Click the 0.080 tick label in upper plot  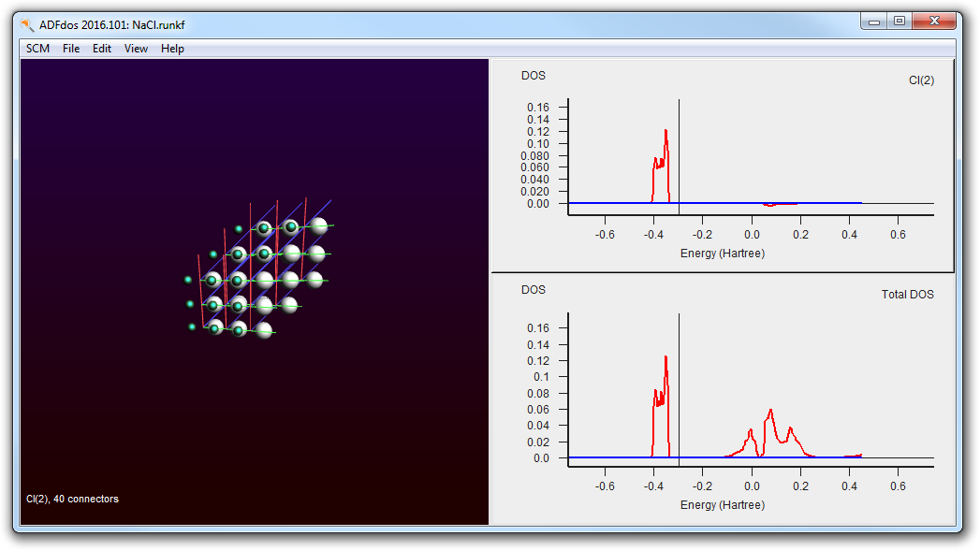[x=535, y=156]
